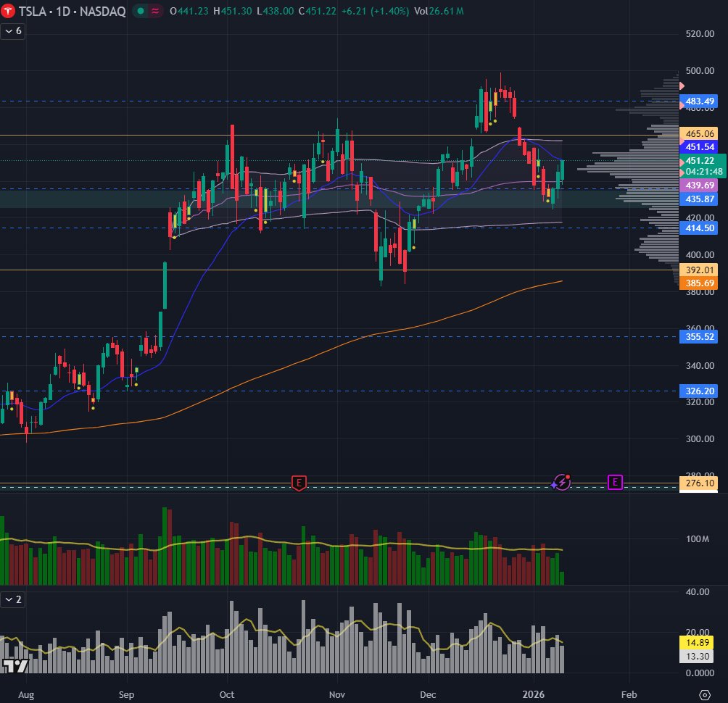Click the close value C451.22
This screenshot has height=703, width=728.
tap(317, 11)
